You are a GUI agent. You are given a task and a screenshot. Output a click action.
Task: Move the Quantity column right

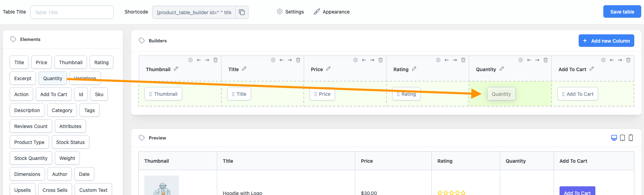click(x=537, y=60)
